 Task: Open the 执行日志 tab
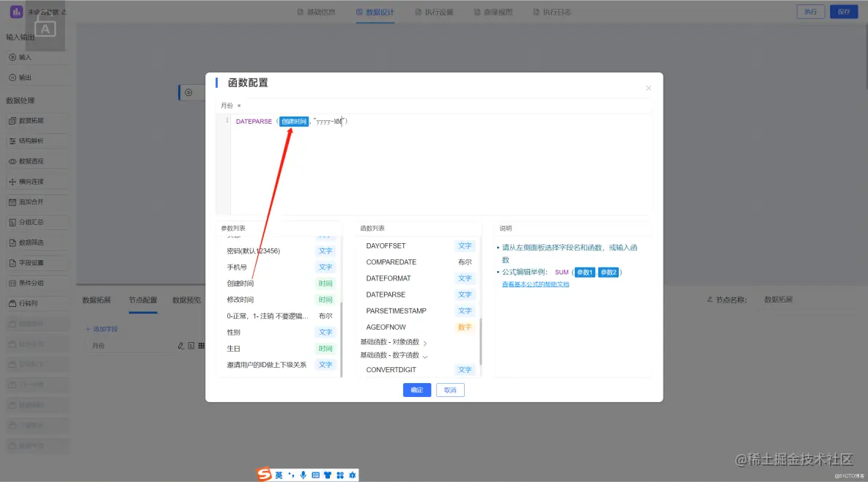(x=552, y=12)
